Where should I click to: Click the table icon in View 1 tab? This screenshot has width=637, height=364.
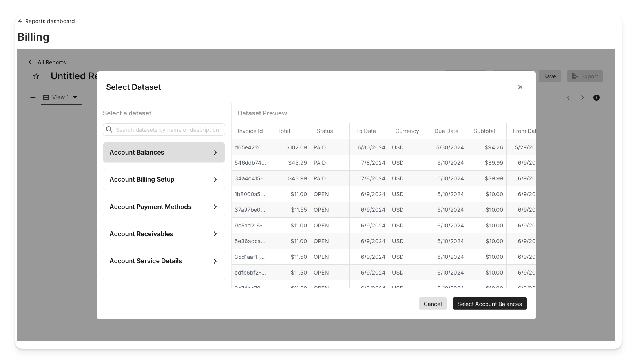click(x=46, y=97)
